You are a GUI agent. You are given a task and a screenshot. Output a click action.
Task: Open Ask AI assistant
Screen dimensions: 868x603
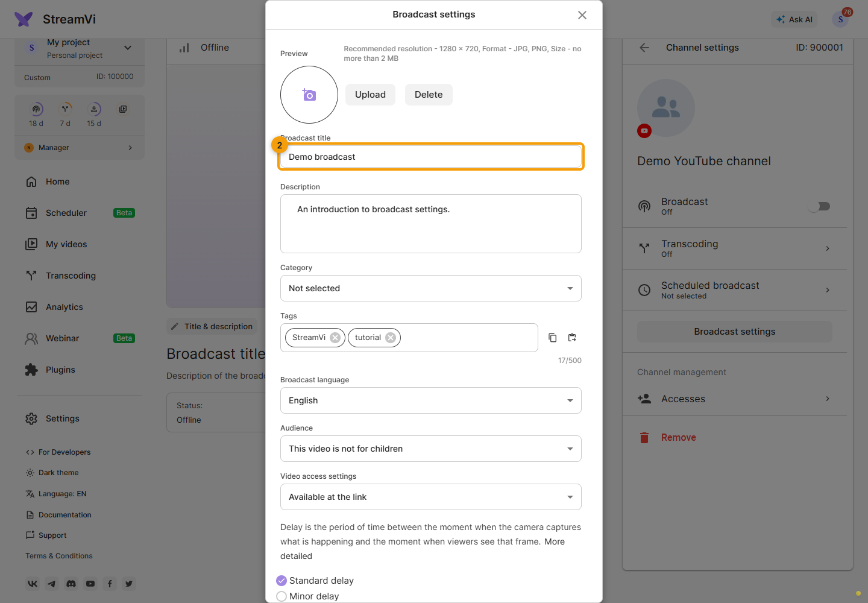[794, 19]
